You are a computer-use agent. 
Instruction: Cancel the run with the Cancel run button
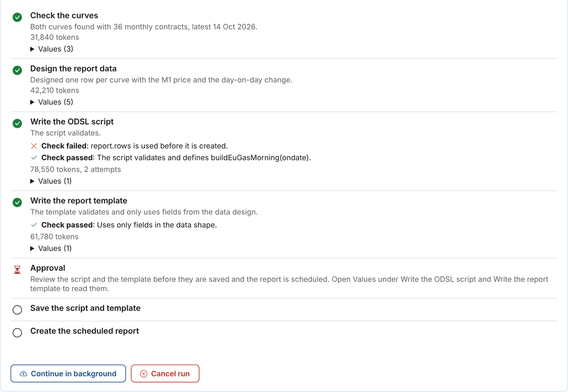165,374
